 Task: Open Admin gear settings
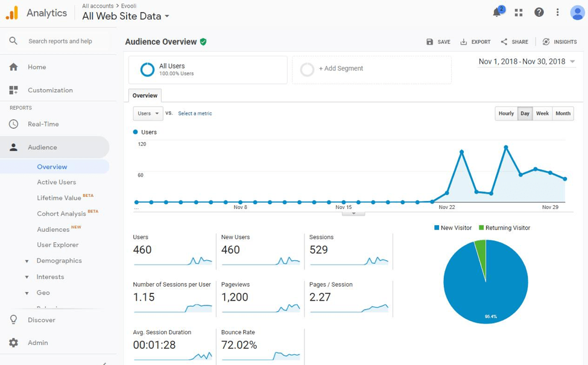(13, 343)
